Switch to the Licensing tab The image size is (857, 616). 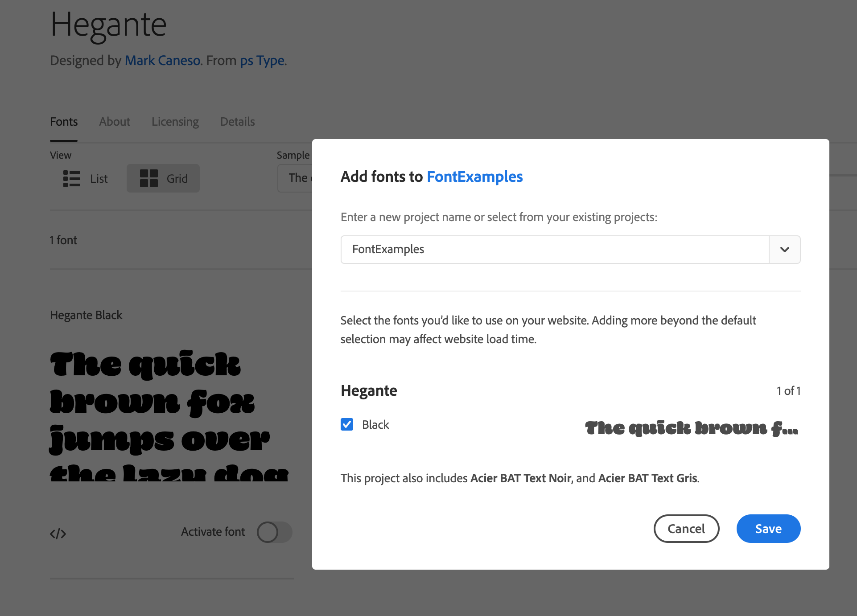coord(174,121)
